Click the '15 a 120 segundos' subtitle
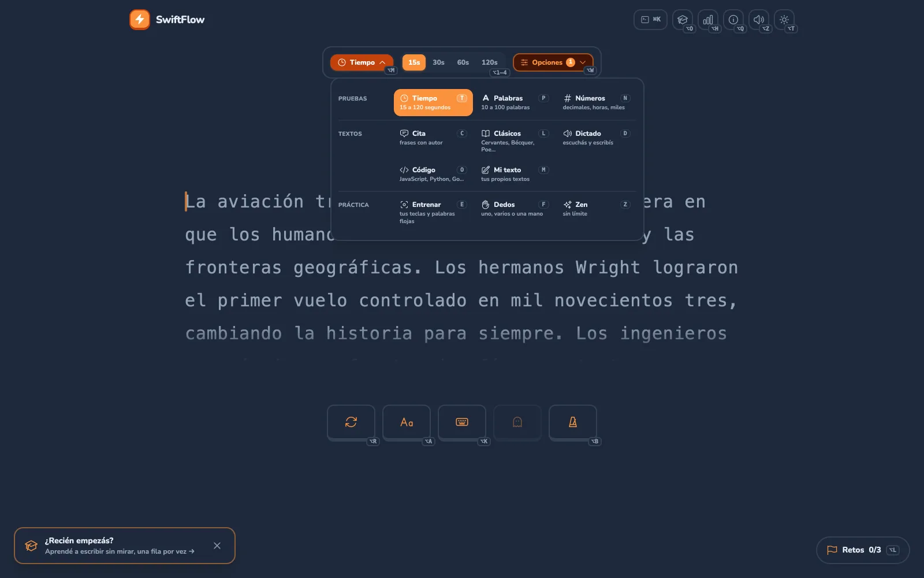924x578 pixels. [x=425, y=108]
